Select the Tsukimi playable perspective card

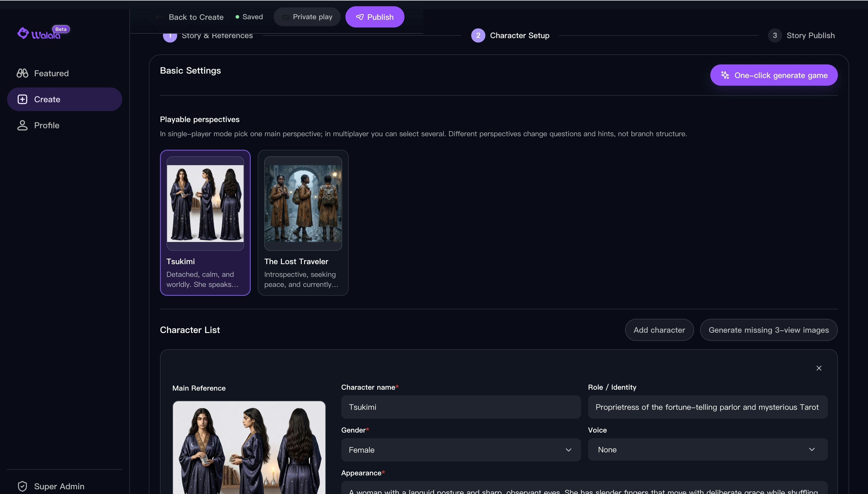coord(205,222)
